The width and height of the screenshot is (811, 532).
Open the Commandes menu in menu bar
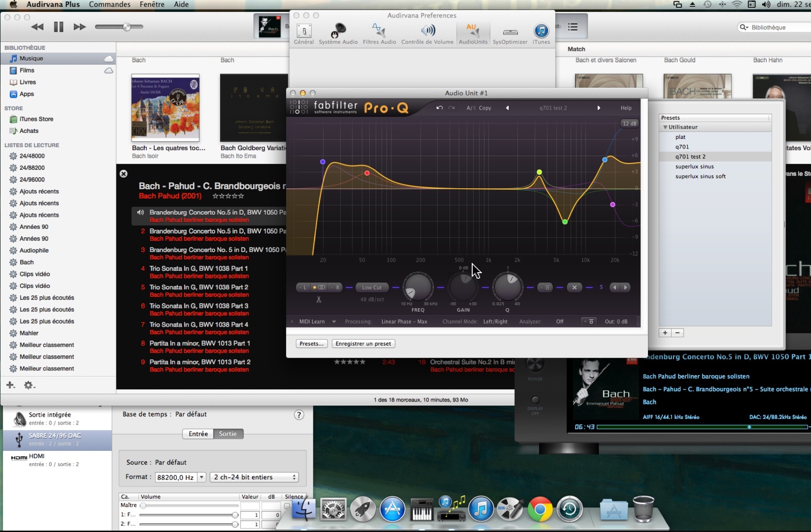109,5
